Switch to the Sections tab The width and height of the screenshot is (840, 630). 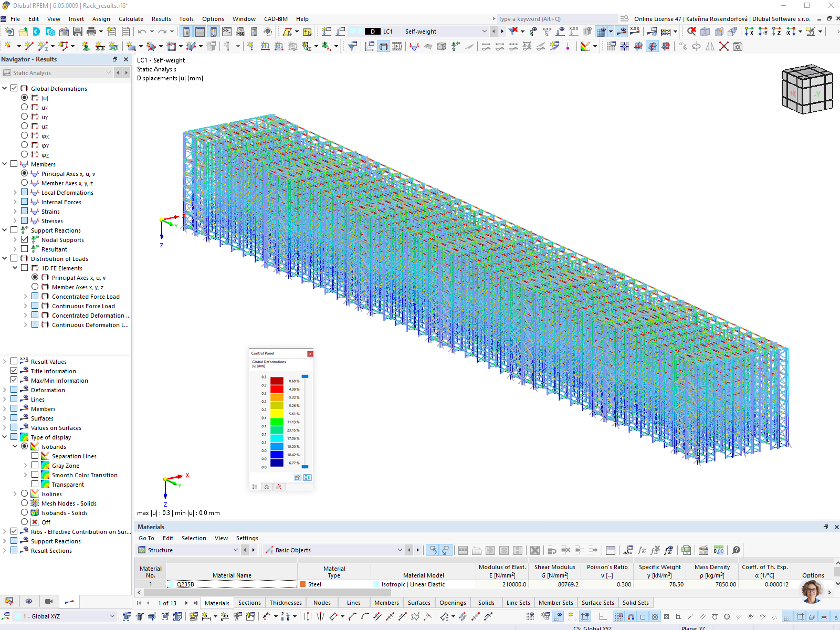click(x=249, y=603)
